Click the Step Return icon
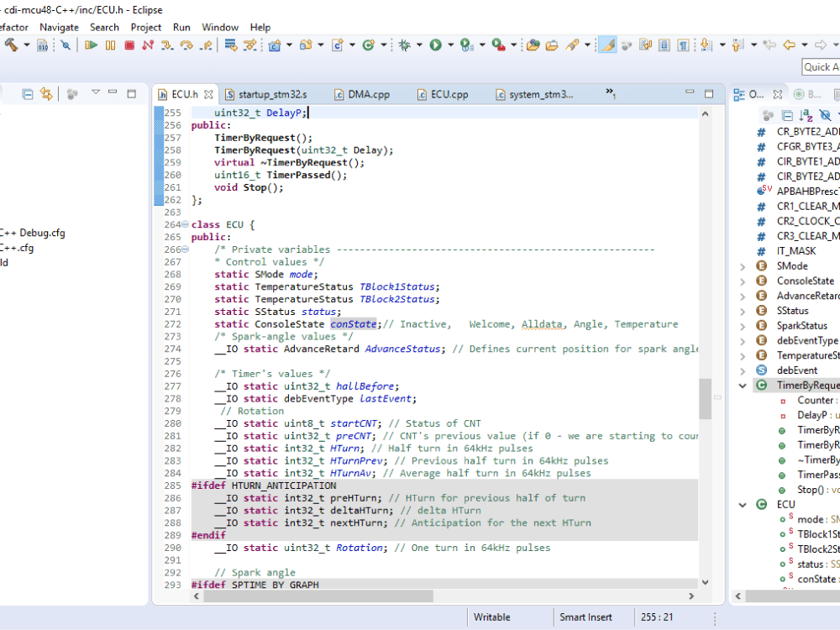 pos(206,45)
